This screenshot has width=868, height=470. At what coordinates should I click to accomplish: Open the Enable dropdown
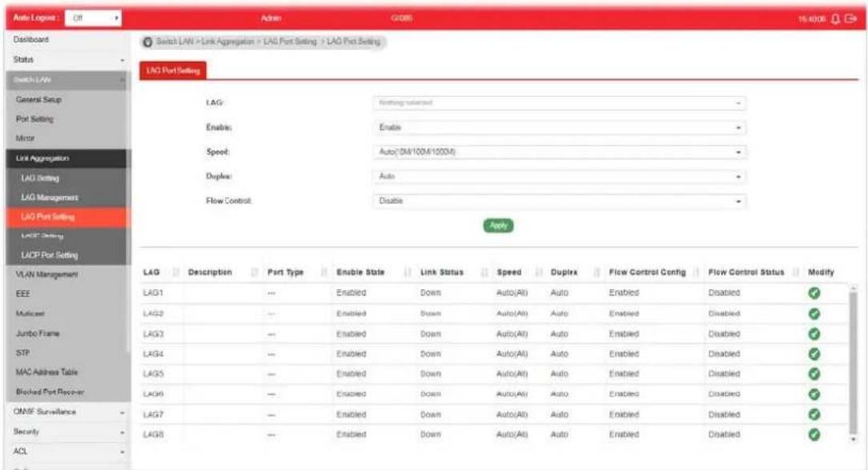coord(559,127)
